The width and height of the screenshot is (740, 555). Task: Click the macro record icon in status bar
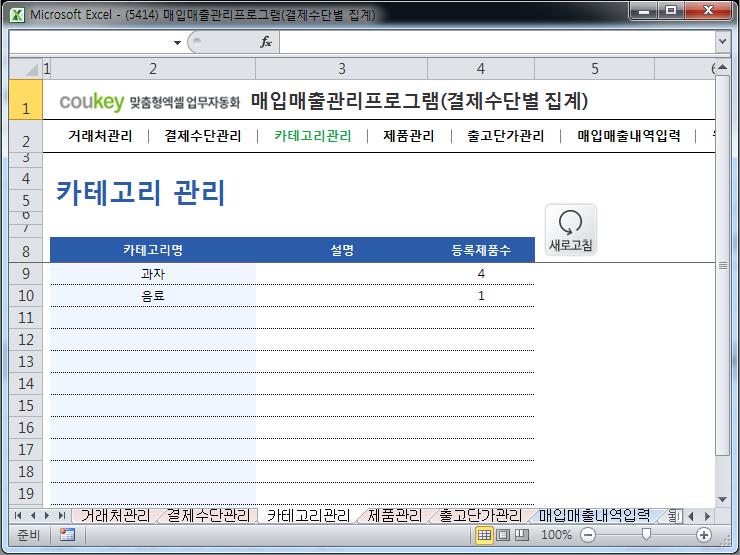click(x=67, y=535)
